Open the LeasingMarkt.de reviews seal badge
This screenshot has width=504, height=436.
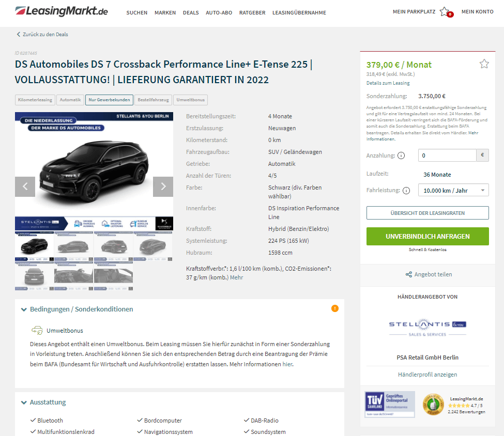pos(433,404)
